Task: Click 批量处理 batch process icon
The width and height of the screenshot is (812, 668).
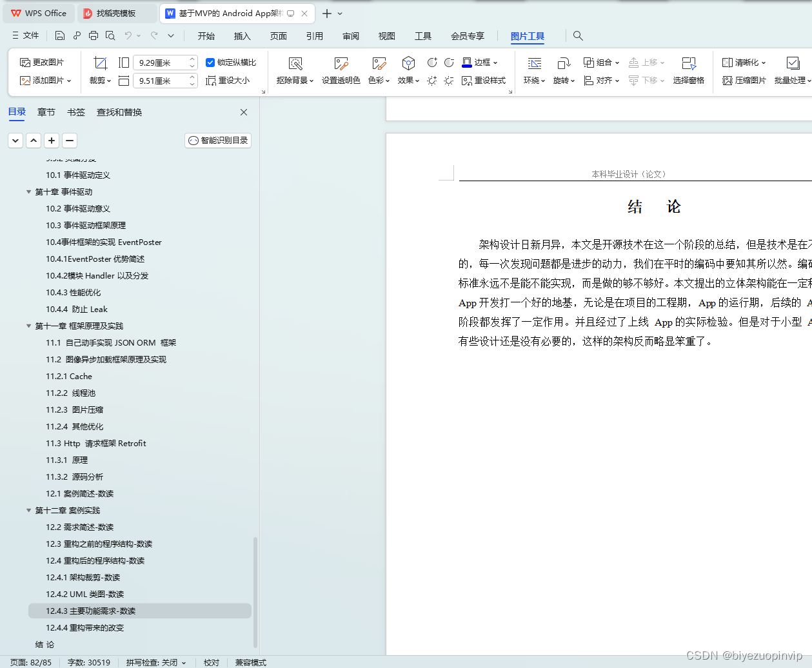Action: pyautogui.click(x=793, y=63)
